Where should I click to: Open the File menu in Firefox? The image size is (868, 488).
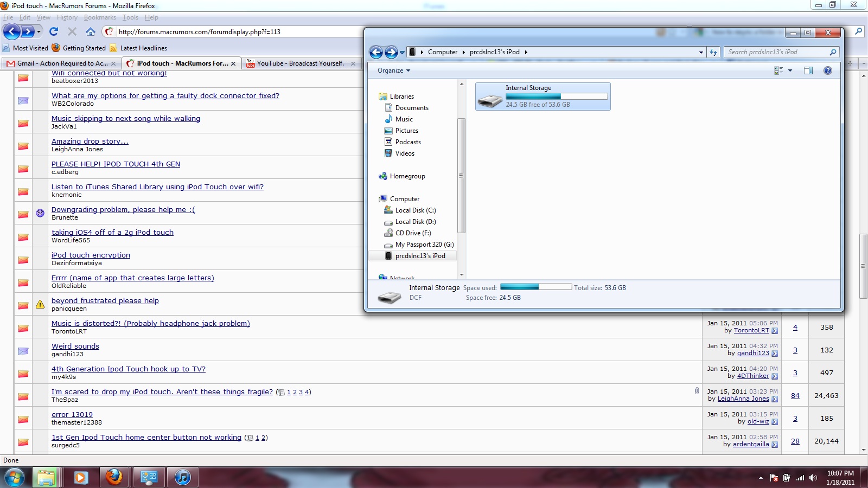point(8,17)
